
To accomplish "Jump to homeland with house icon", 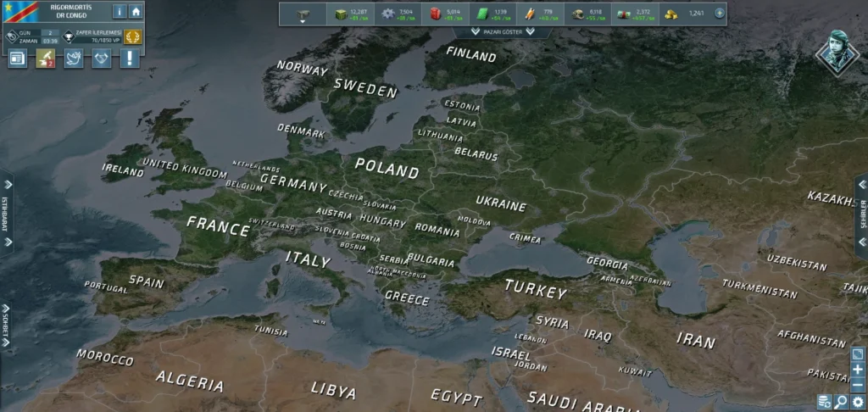I will [136, 11].
